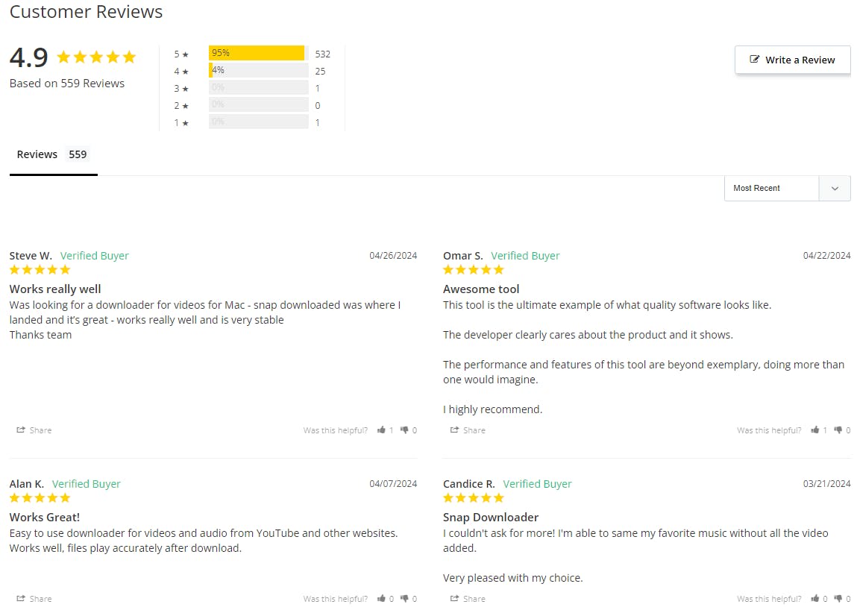Image resolution: width=860 pixels, height=616 pixels.
Task: Thumbs down Steve W.'s review
Action: point(404,430)
